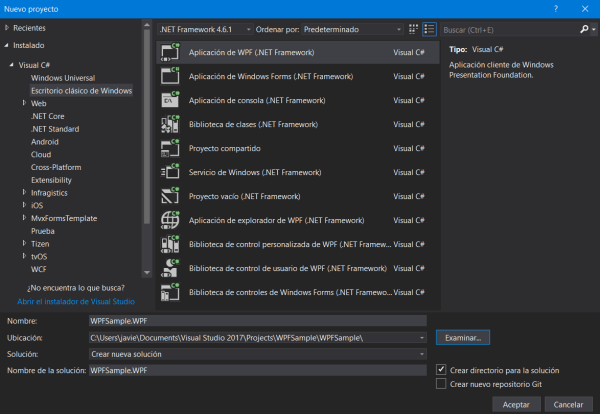Image resolution: width=600 pixels, height=414 pixels.
Task: Choose the Biblioteca de clases icon
Action: point(169,124)
